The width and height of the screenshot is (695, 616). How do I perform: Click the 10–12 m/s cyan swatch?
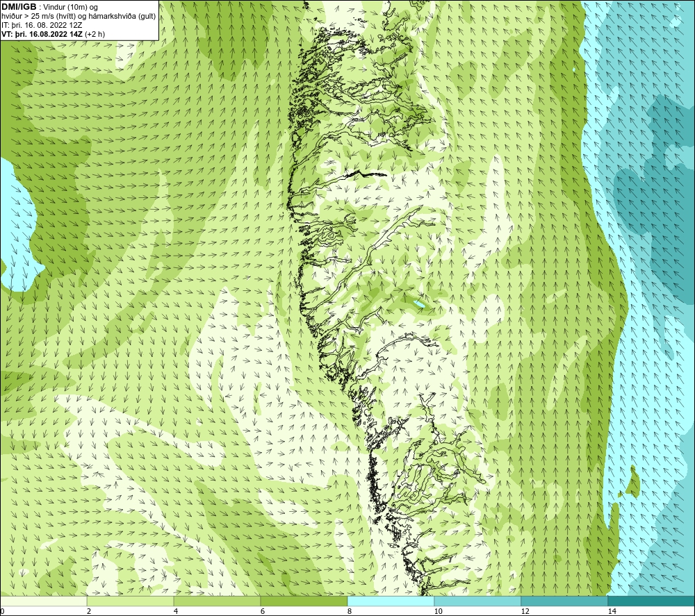[478, 601]
